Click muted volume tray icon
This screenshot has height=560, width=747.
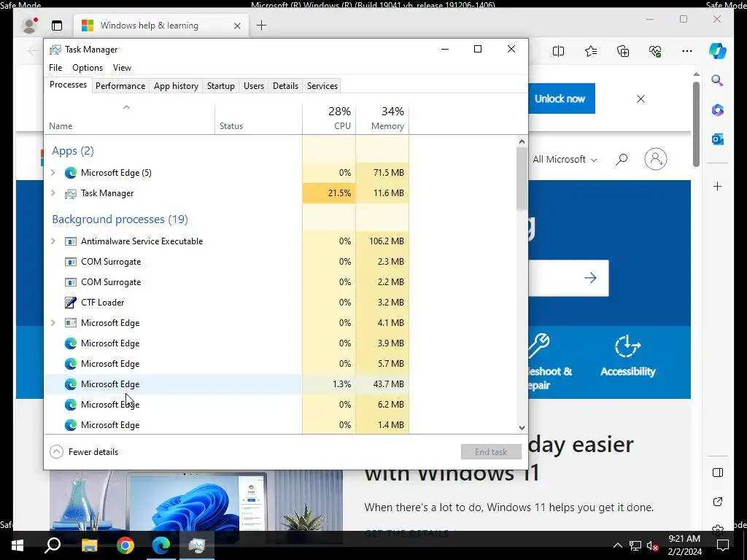[653, 545]
